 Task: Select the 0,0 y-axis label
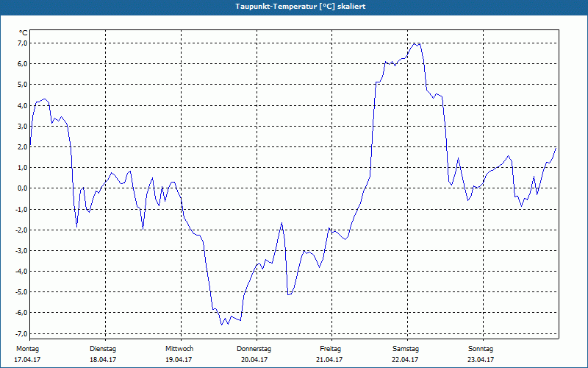click(23, 188)
